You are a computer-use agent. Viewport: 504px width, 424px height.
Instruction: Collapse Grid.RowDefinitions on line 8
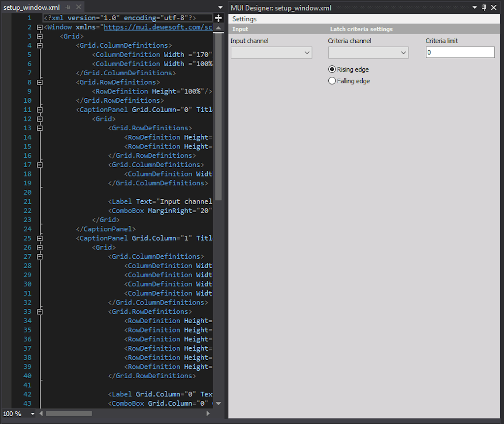tap(40, 82)
